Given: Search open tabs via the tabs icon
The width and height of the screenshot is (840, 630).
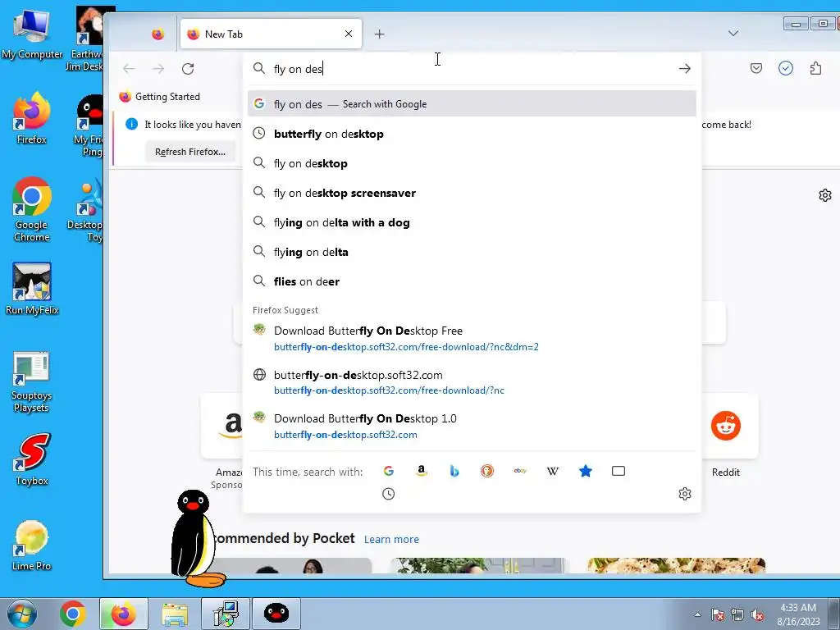Looking at the screenshot, I should [619, 471].
